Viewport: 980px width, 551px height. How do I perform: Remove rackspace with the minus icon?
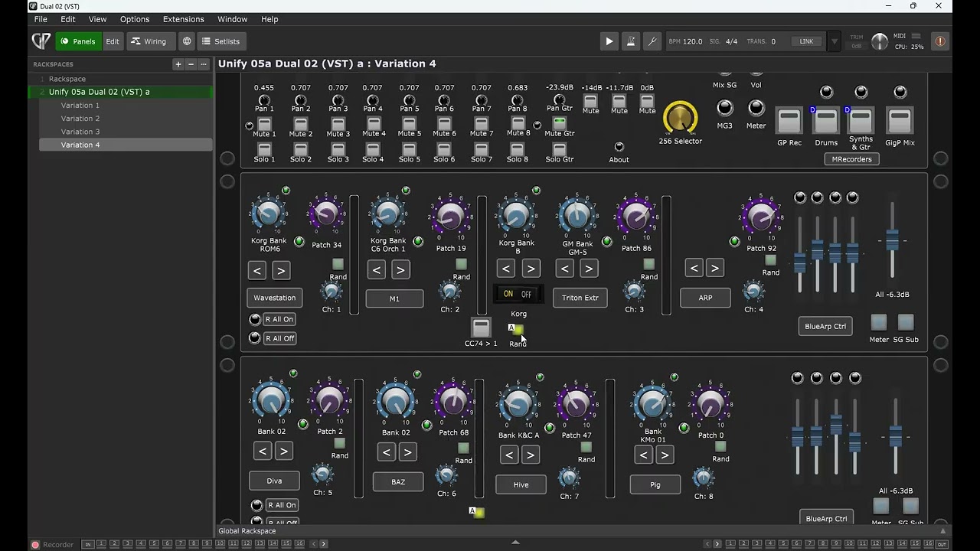(191, 64)
